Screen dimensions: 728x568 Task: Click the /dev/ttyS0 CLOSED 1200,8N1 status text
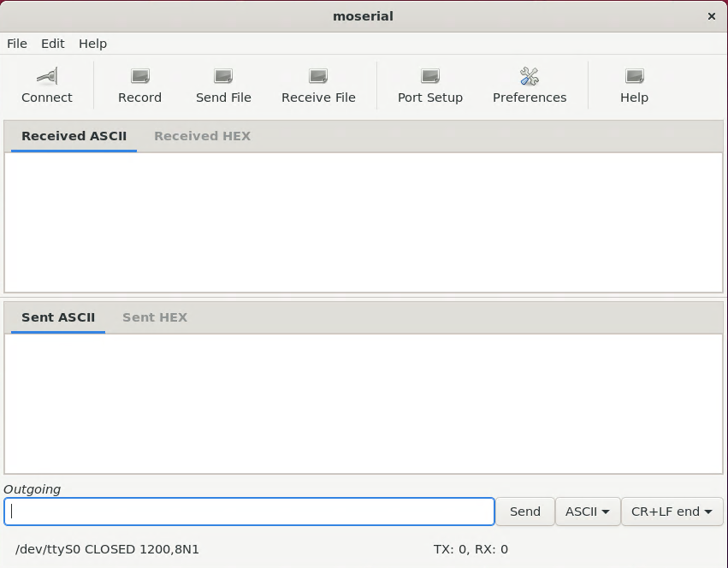pyautogui.click(x=107, y=549)
